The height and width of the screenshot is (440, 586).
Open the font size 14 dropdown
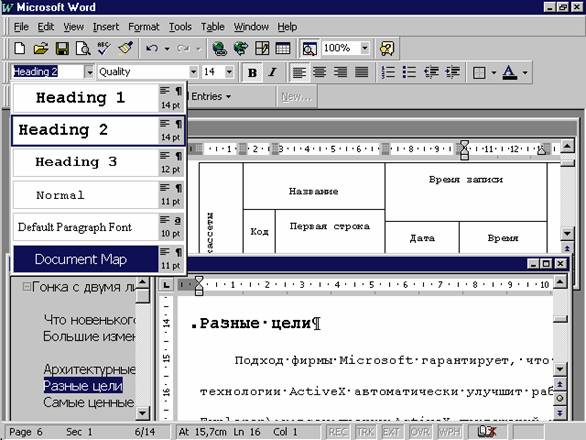coord(229,72)
